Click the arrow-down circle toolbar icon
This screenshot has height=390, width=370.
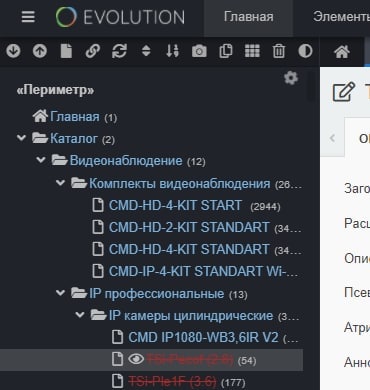(x=13, y=51)
